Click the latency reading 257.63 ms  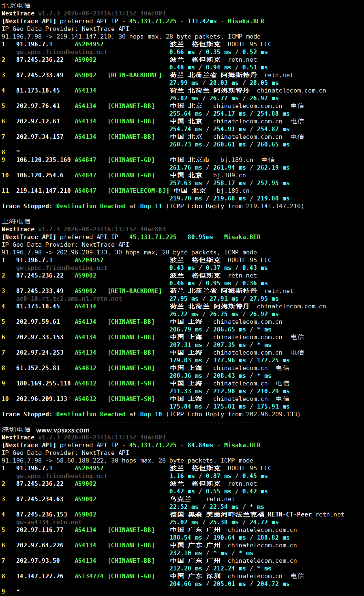pyautogui.click(x=186, y=183)
